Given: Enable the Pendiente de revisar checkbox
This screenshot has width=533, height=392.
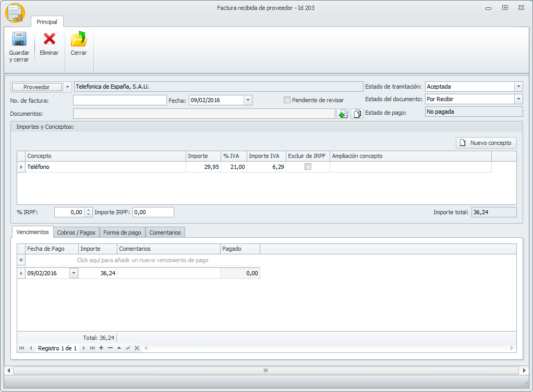Looking at the screenshot, I should [x=287, y=100].
